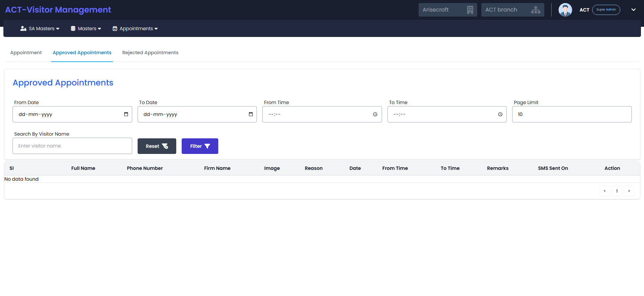Click the 'No data found' message
Screen dimensions: 644x296
click(21, 179)
